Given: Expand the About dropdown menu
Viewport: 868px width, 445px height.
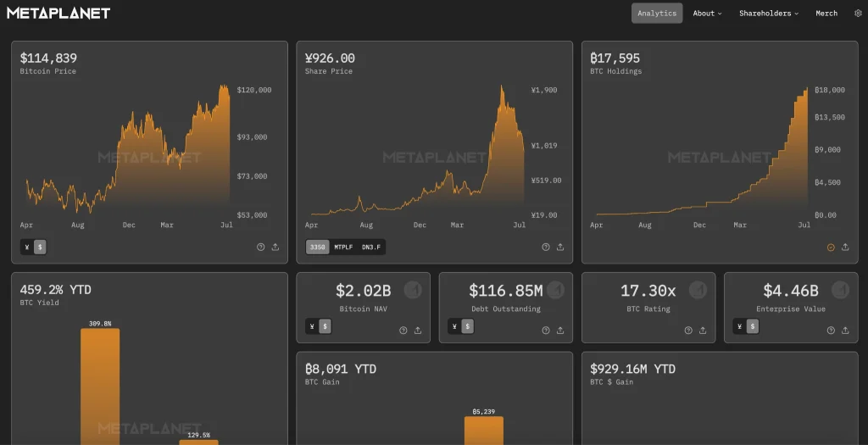Looking at the screenshot, I should (x=707, y=14).
